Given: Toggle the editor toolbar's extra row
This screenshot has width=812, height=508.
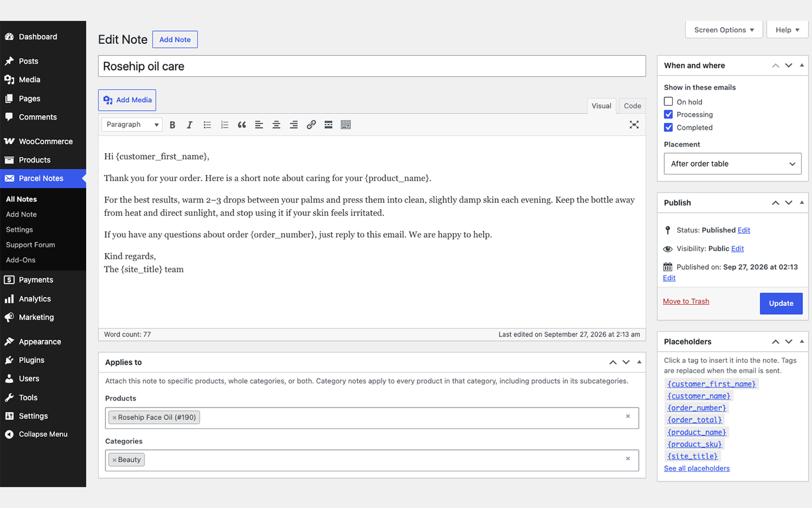Looking at the screenshot, I should click(x=346, y=125).
